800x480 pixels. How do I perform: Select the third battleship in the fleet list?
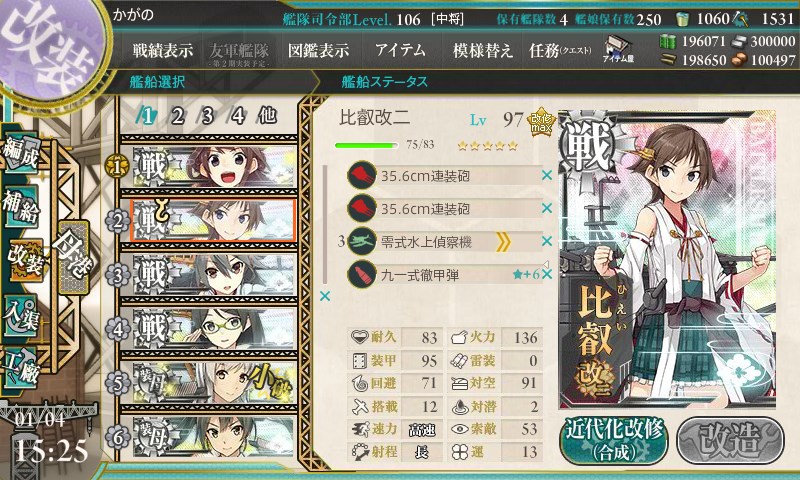(x=209, y=274)
